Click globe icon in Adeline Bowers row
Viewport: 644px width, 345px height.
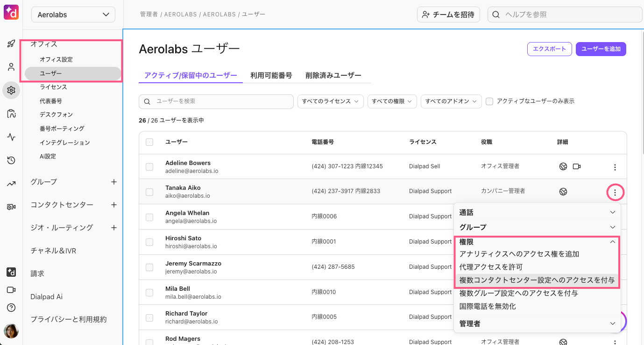coord(563,166)
